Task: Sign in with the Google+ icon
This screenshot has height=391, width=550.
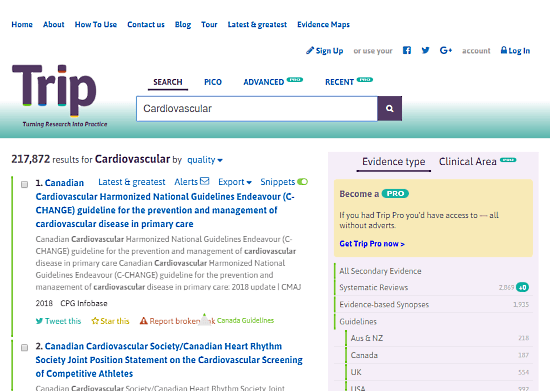Action: click(446, 50)
